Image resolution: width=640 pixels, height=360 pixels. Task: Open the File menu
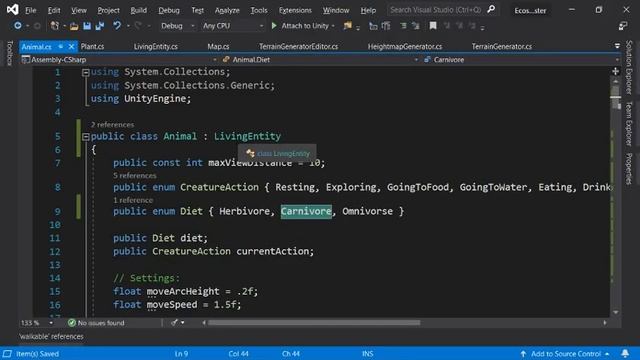31,10
